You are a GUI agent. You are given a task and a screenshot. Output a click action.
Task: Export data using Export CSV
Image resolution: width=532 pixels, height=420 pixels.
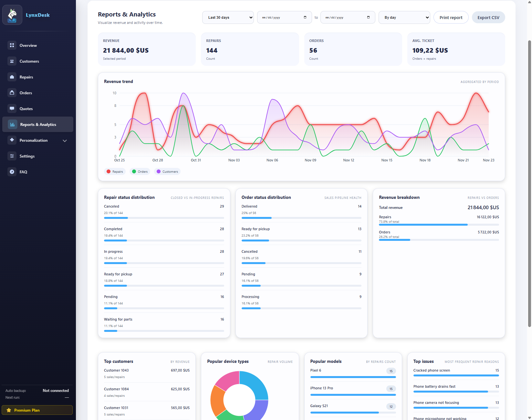pyautogui.click(x=488, y=17)
